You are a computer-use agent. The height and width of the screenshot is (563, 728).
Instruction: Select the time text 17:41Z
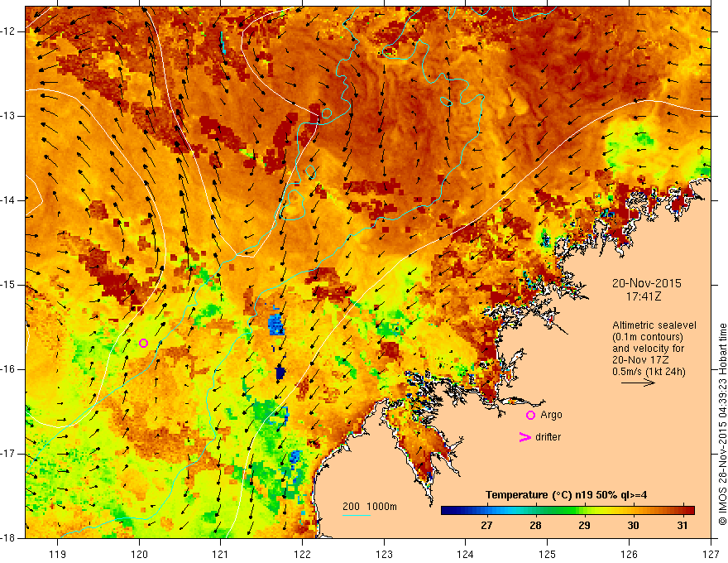coord(643,296)
